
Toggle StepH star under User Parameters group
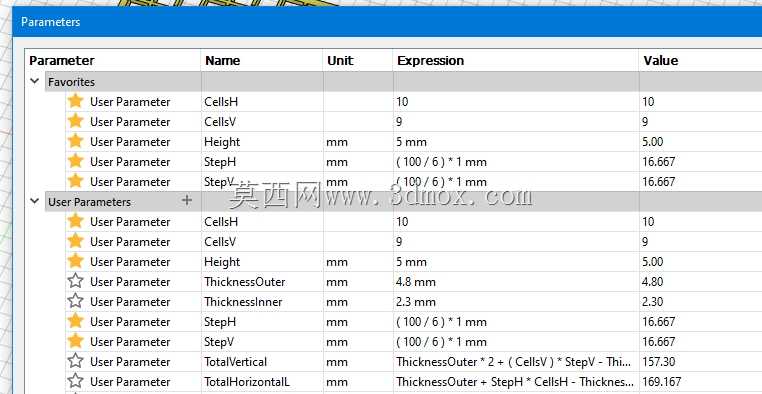(75, 321)
